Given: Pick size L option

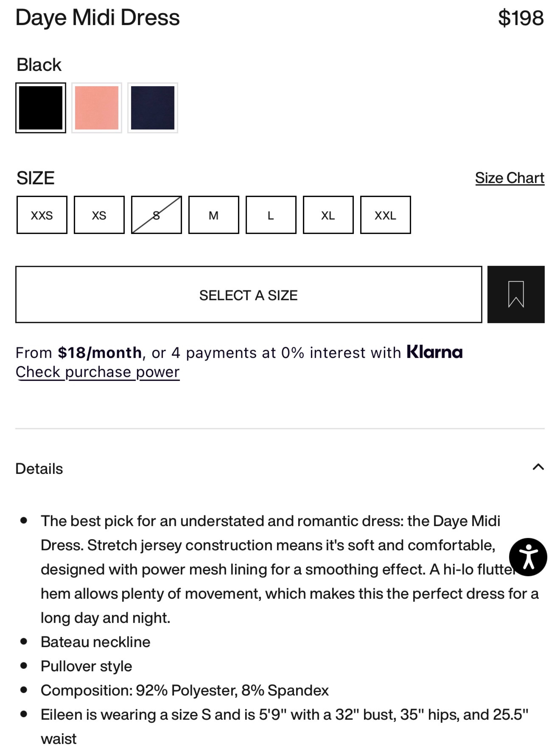Looking at the screenshot, I should pyautogui.click(x=271, y=215).
